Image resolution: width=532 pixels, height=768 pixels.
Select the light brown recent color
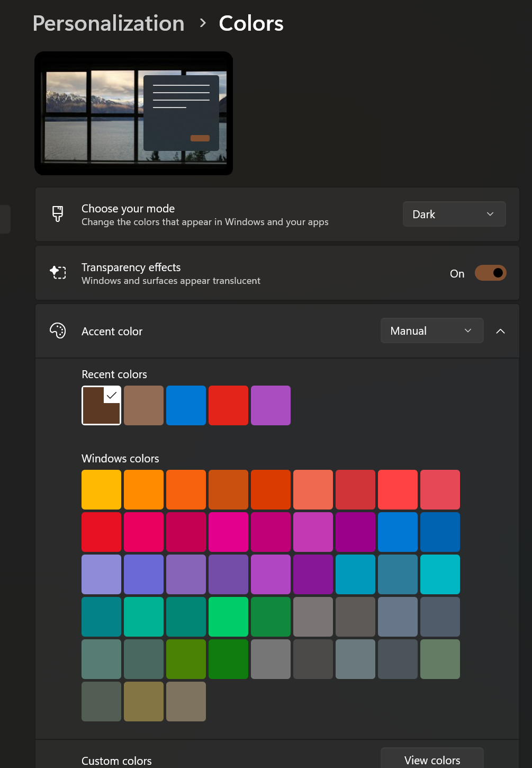pos(143,405)
